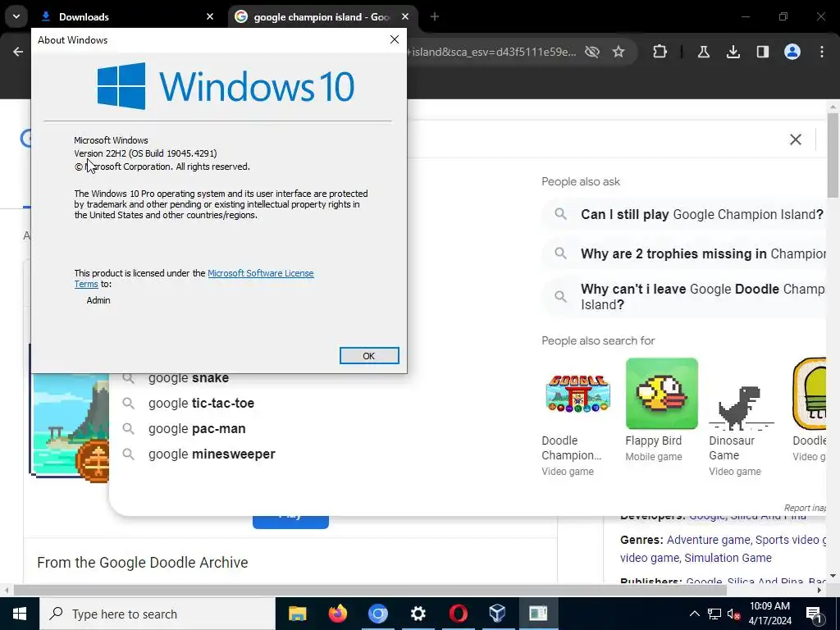Open Firefox from taskbar
Screen dimensions: 840x630
337,614
